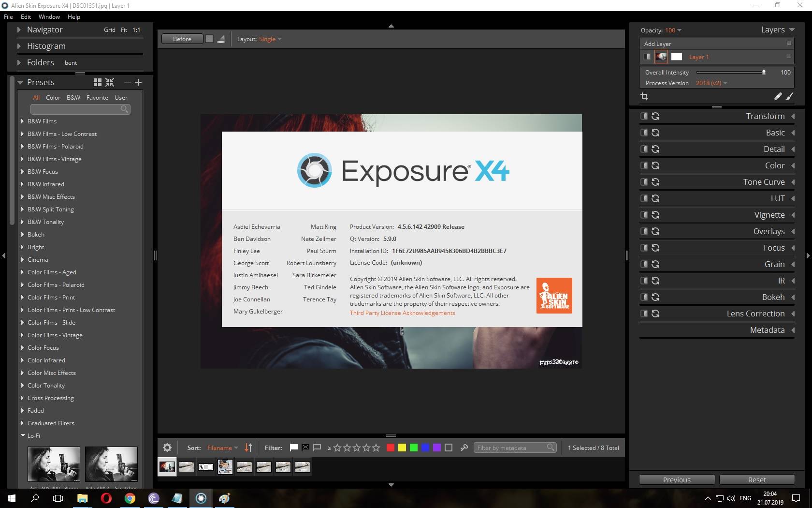Filter by rejected flag icon
Screen dimensions: 812x508
tap(305, 448)
